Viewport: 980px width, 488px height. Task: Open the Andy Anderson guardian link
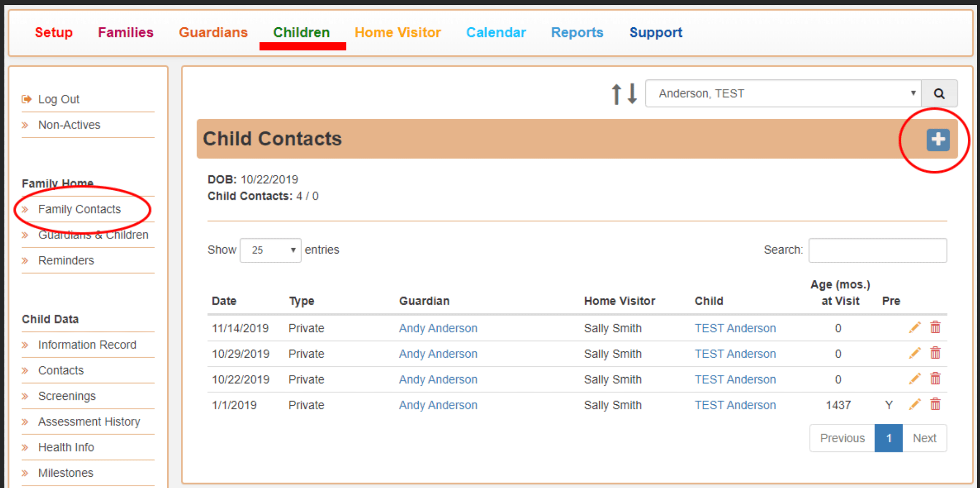click(x=437, y=328)
